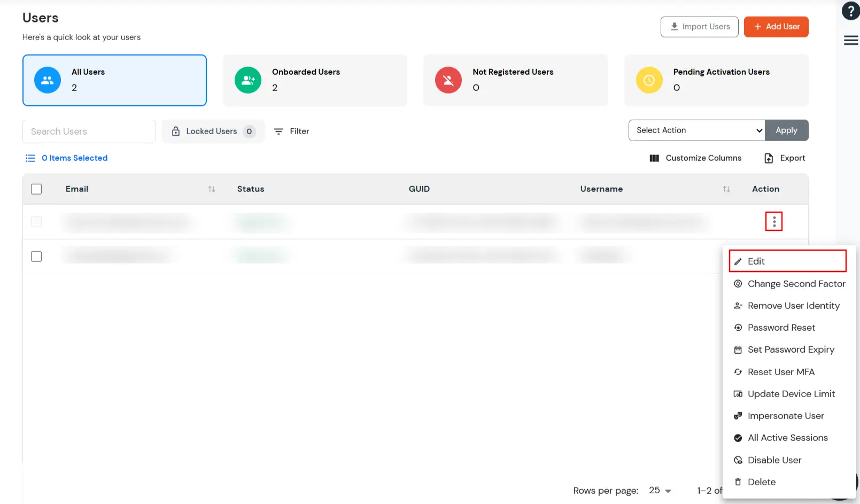Choose Edit from the action menu

tap(788, 261)
